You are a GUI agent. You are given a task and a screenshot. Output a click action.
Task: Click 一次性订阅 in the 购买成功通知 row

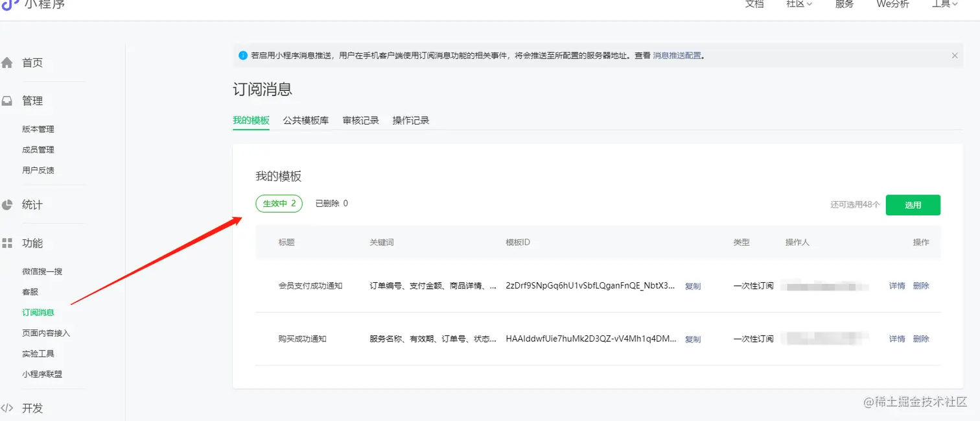(x=753, y=339)
